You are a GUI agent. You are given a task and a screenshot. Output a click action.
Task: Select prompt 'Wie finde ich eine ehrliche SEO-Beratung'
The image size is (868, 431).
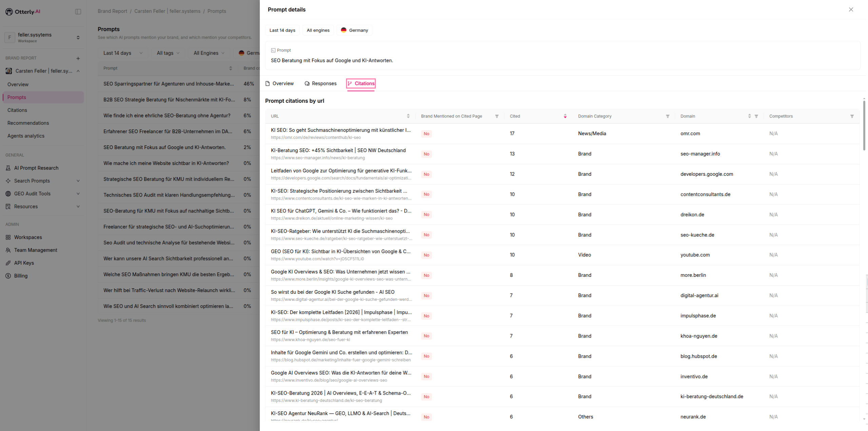point(167,116)
